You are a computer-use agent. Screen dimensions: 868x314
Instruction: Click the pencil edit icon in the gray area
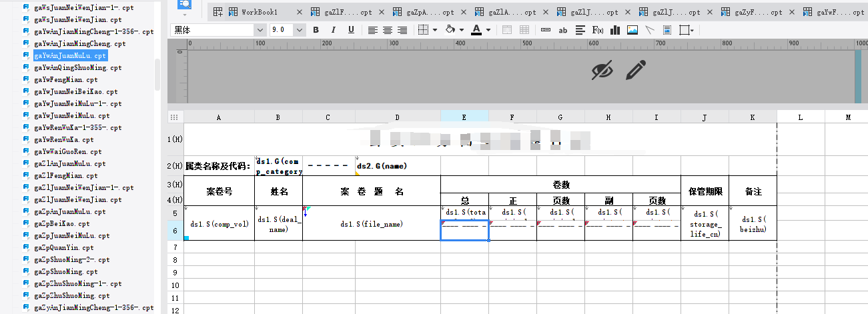click(636, 69)
